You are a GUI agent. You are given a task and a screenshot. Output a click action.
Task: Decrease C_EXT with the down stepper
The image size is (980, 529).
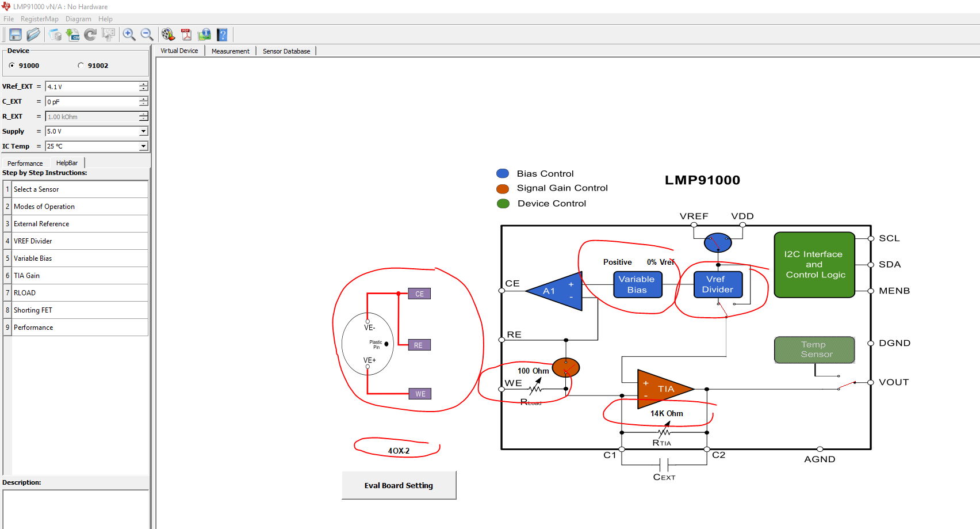143,104
